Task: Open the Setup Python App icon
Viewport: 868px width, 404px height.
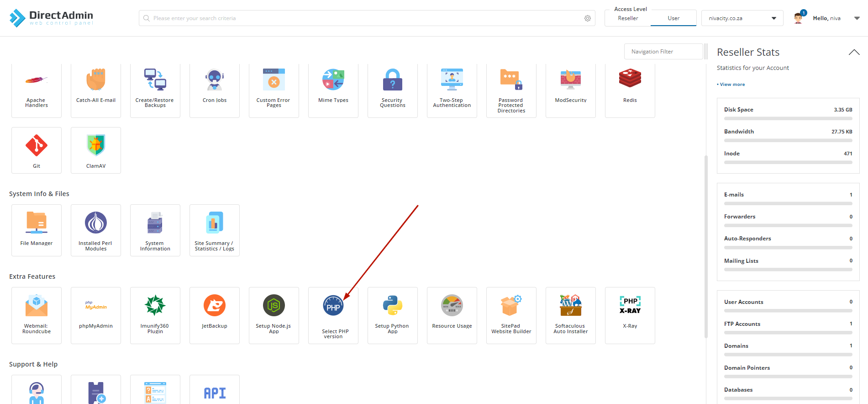Action: (392, 315)
